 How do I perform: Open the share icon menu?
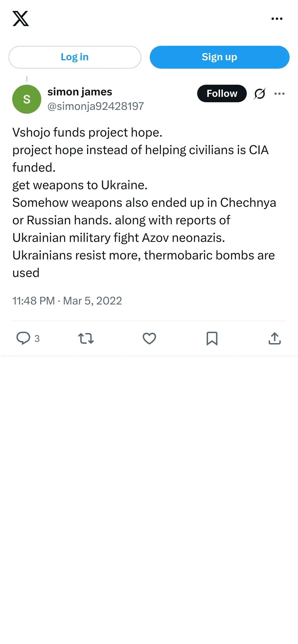(x=275, y=338)
